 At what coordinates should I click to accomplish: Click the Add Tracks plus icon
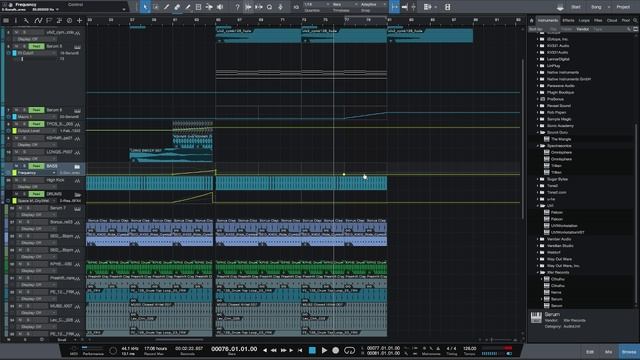(80, 20)
